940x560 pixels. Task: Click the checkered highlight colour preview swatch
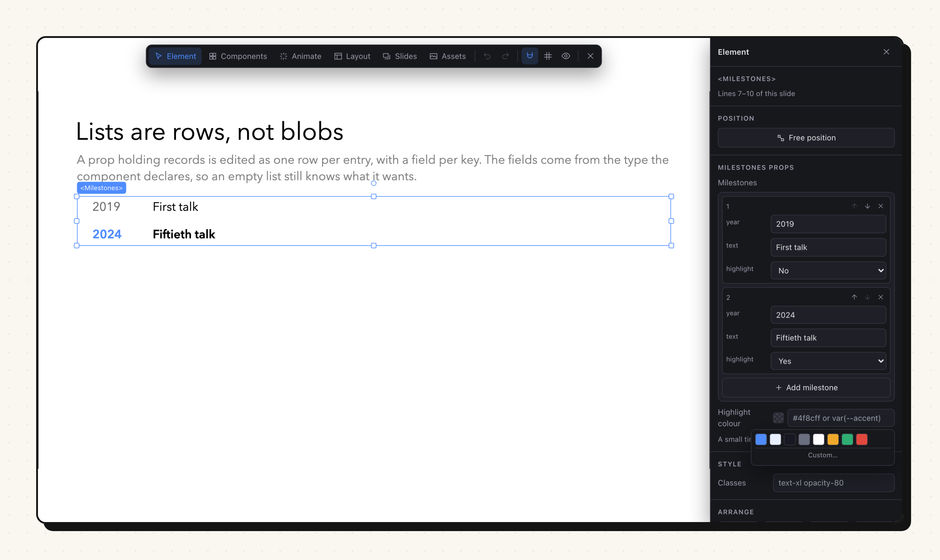(779, 418)
